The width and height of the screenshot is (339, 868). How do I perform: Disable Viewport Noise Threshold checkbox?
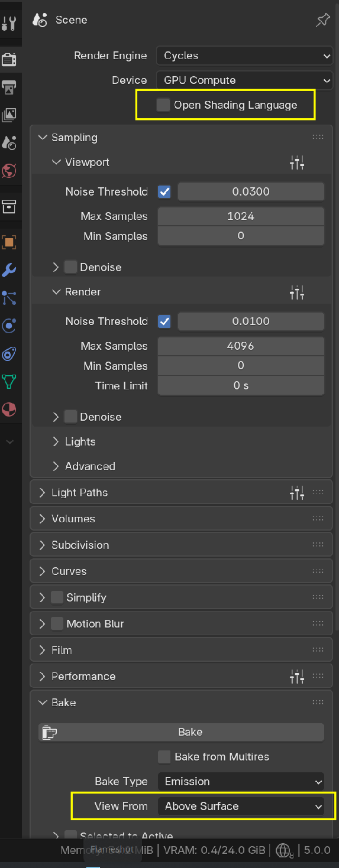(x=164, y=191)
